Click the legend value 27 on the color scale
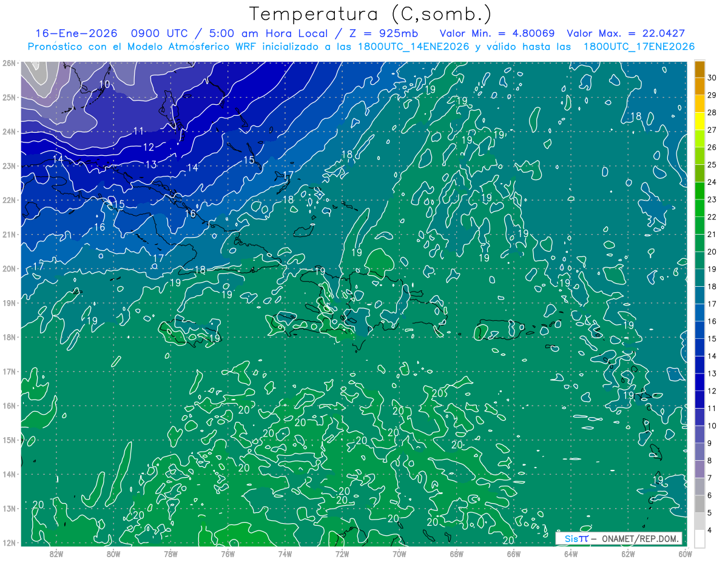 tap(712, 130)
